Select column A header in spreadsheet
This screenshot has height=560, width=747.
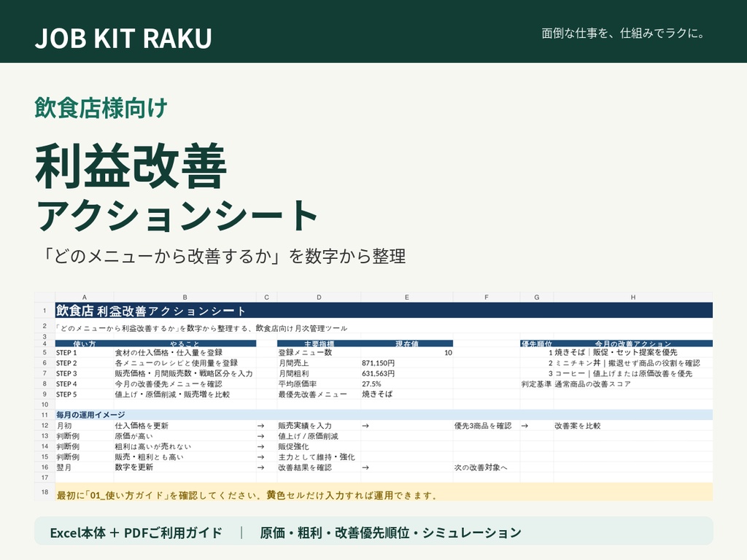point(85,297)
